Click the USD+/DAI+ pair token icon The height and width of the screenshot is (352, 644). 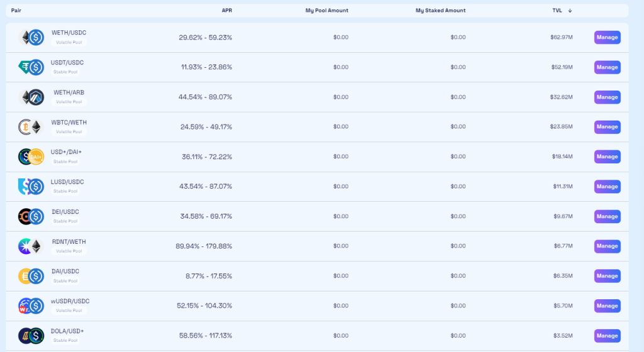(x=31, y=157)
